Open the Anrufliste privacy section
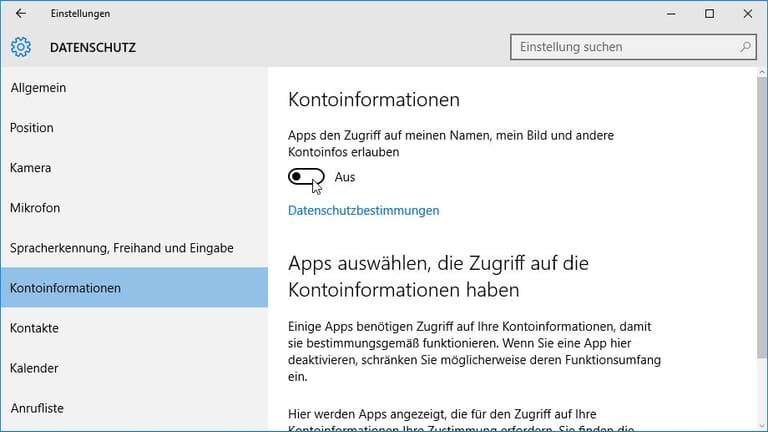Viewport: 768px width, 432px height. tap(134, 408)
